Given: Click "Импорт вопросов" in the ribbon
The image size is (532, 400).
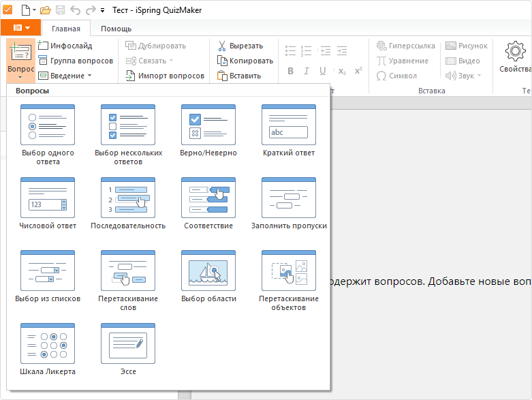Looking at the screenshot, I should (x=165, y=76).
